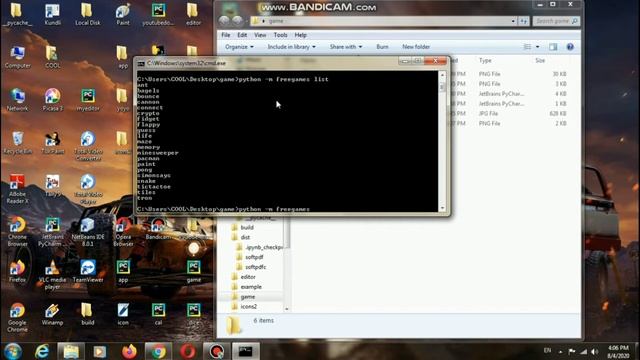
Task: Open the Tools menu in Explorer
Action: click(280, 35)
